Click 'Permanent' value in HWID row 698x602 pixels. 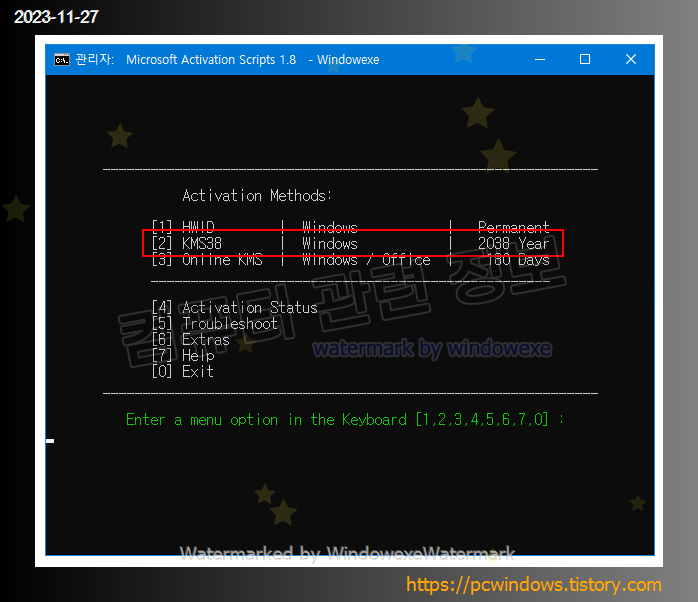click(x=513, y=227)
